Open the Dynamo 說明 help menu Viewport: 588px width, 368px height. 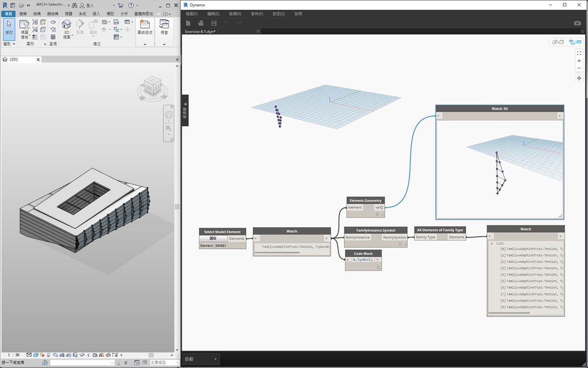[x=298, y=14]
